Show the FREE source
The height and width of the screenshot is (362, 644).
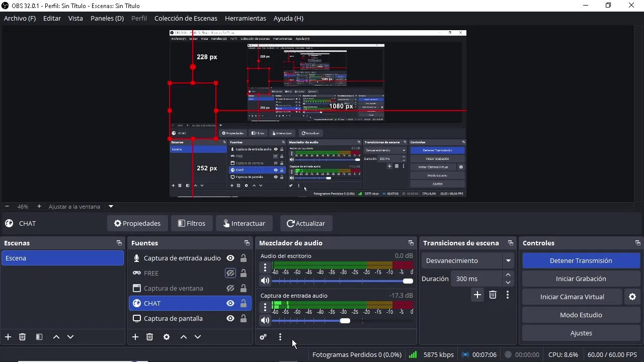(x=230, y=273)
